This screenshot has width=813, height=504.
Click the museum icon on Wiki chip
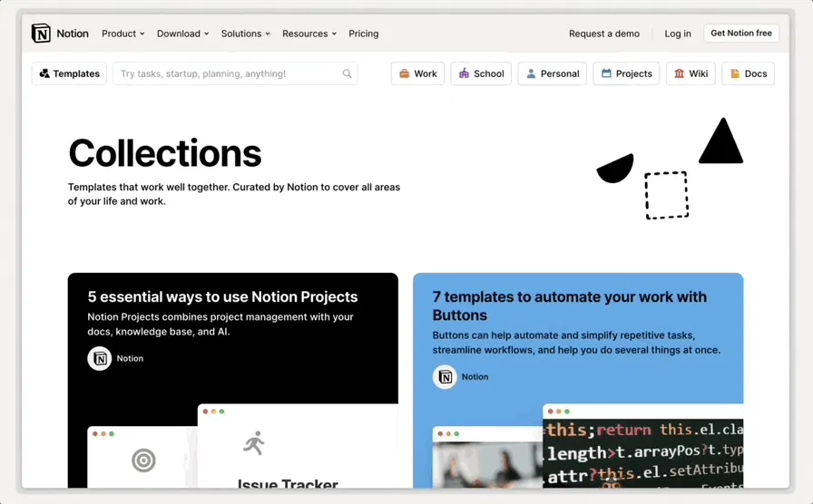point(680,73)
